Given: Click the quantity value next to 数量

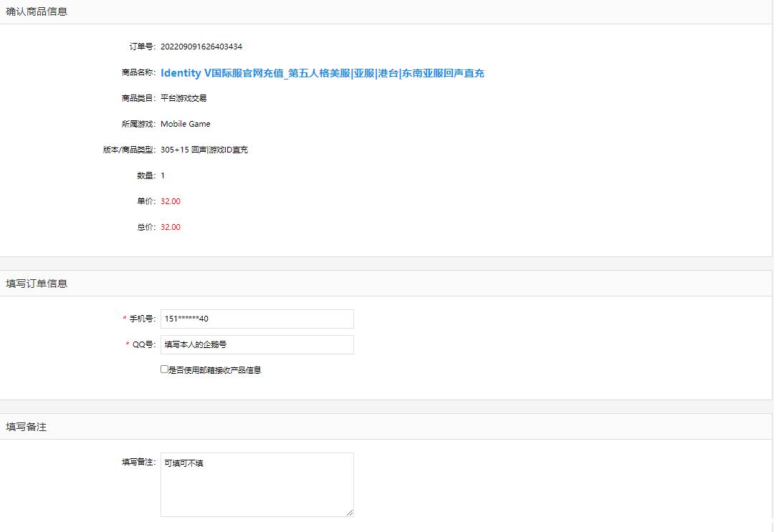Looking at the screenshot, I should click(163, 175).
